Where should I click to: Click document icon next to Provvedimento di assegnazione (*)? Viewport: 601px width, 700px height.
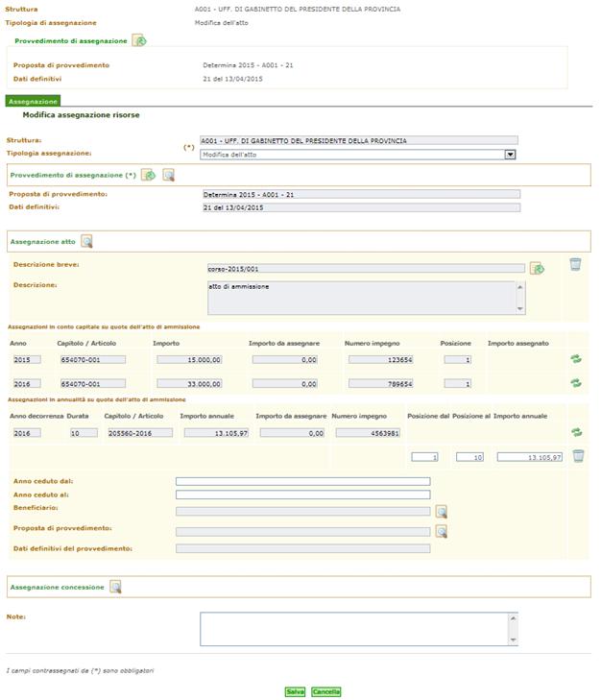click(x=148, y=175)
